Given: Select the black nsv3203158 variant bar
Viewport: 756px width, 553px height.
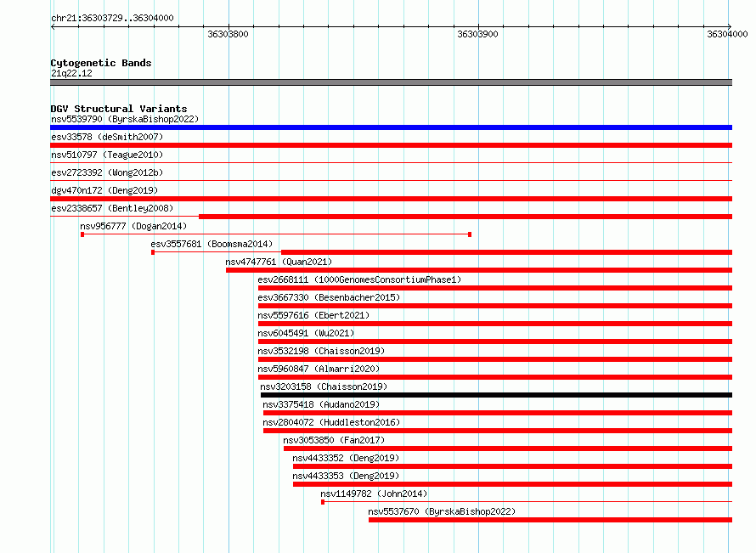Looking at the screenshot, I should click(x=497, y=395).
